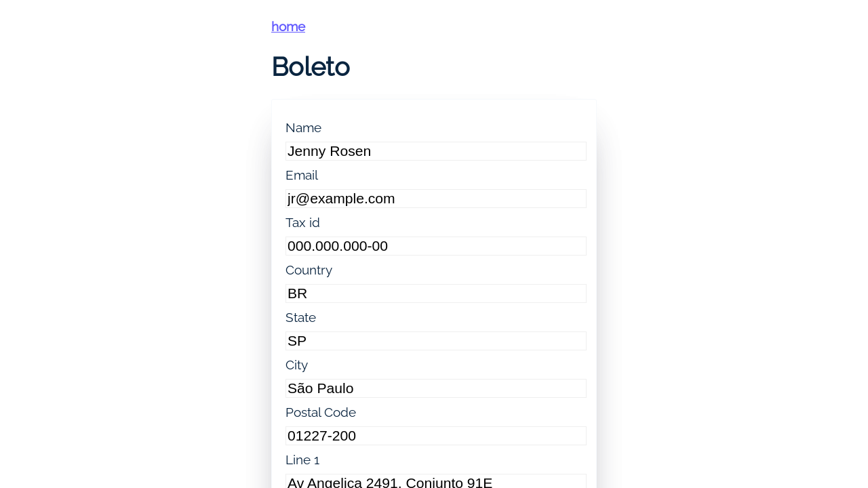Click the Country label text
The height and width of the screenshot is (488, 868).
click(x=309, y=270)
